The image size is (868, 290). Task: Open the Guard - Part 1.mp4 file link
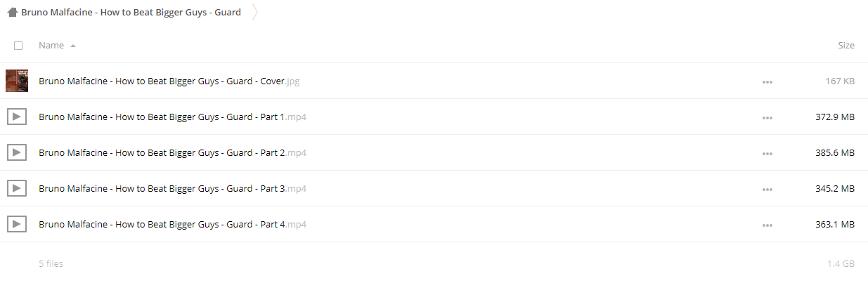[172, 117]
